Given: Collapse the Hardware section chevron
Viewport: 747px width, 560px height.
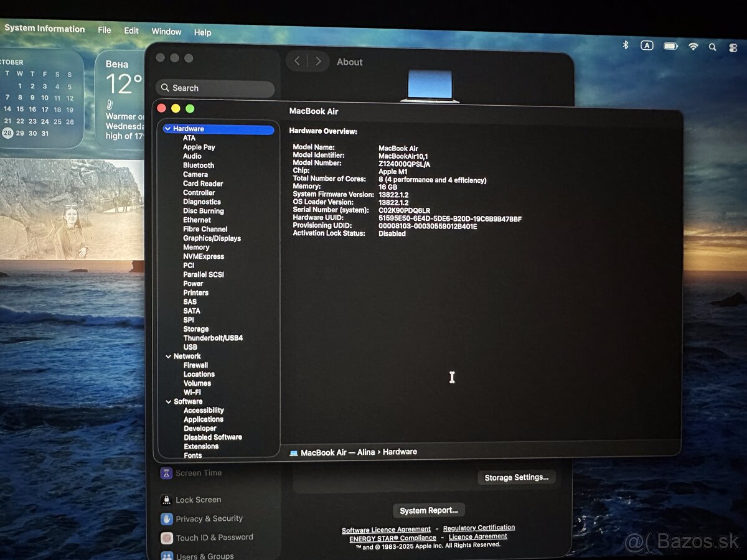Looking at the screenshot, I should click(x=167, y=129).
